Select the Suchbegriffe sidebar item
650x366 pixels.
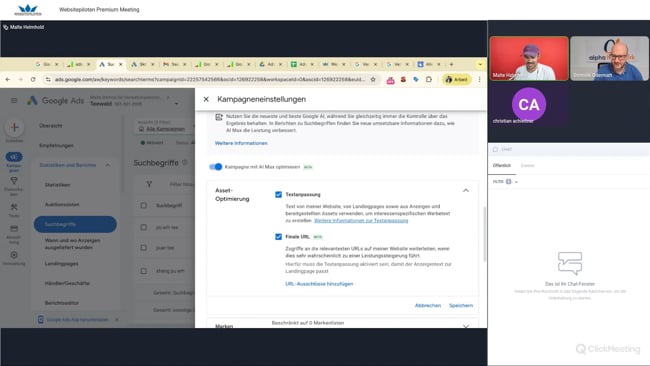(x=75, y=224)
